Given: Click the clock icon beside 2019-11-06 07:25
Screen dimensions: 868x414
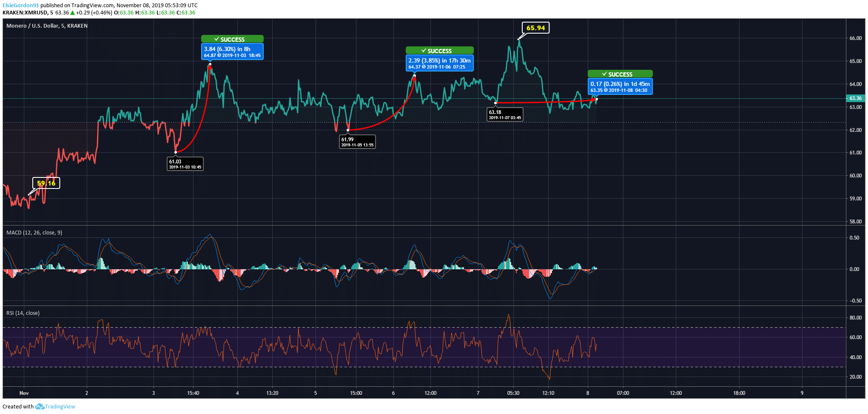Looking at the screenshot, I should [424, 67].
